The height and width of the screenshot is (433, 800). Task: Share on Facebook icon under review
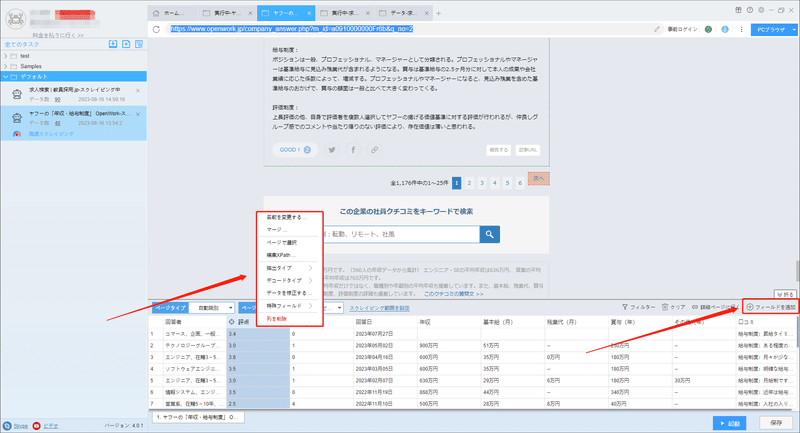click(353, 150)
